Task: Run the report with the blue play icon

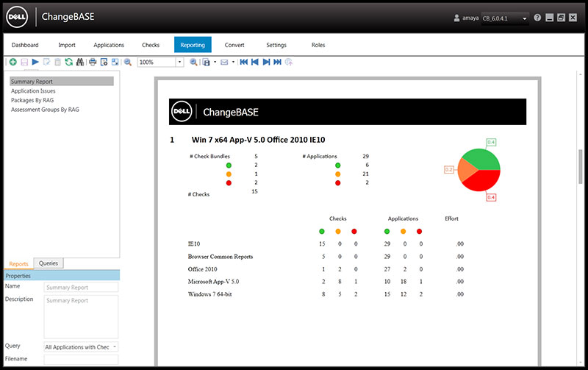Action: [35, 62]
